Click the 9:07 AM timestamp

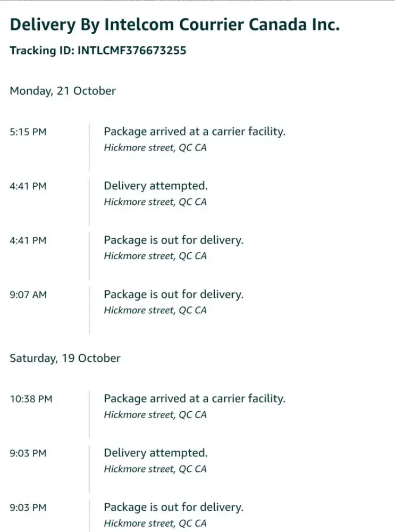pos(28,295)
